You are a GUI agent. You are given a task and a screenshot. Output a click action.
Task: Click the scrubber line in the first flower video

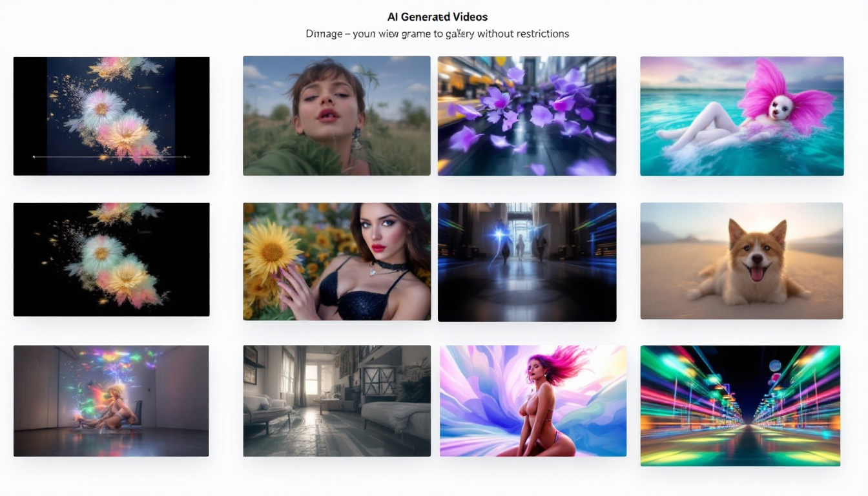[110, 157]
